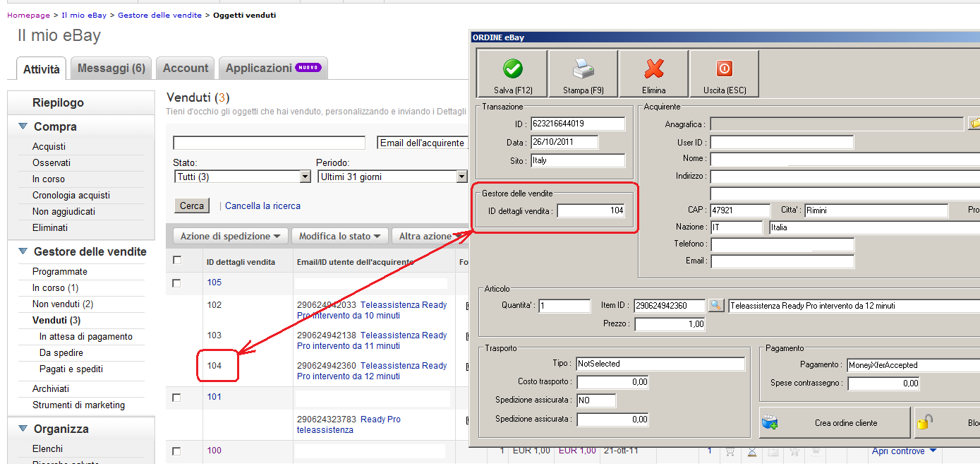This screenshot has width=980, height=464.
Task: Switch to the Attività tab
Action: tap(42, 69)
